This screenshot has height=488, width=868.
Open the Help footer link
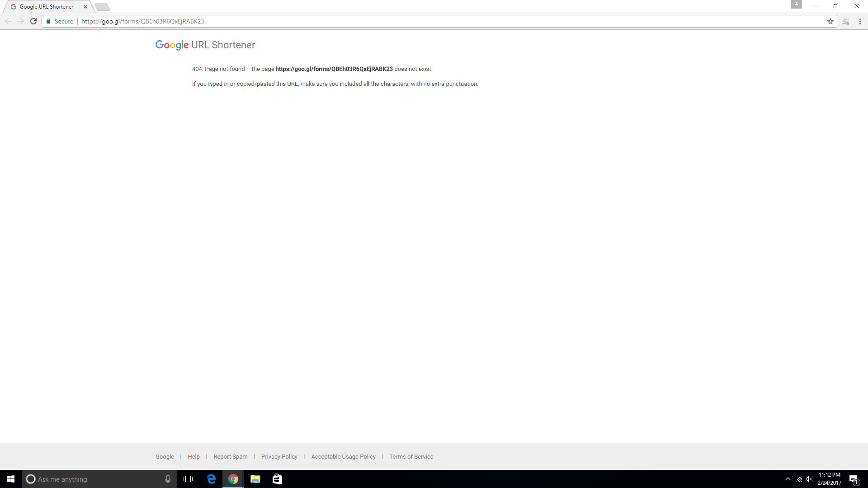[193, 457]
